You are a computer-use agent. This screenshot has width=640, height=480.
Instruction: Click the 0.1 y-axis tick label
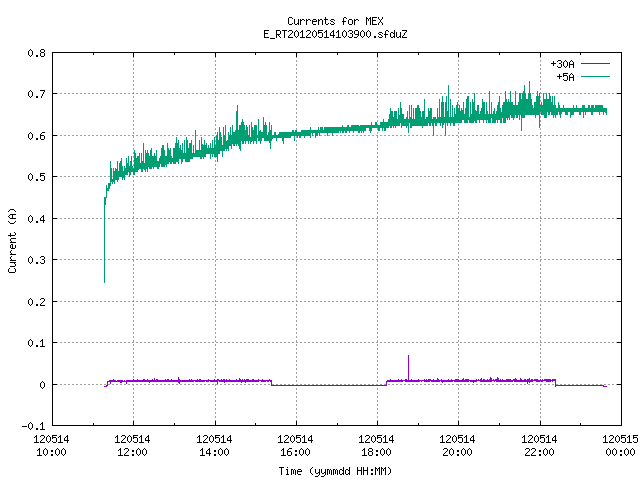click(x=36, y=343)
